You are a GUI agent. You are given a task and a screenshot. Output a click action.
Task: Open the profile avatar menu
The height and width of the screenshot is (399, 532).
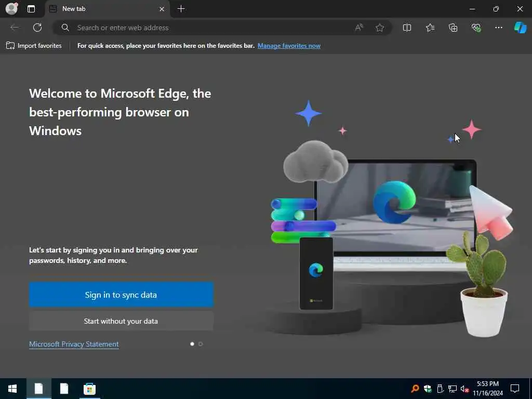(11, 8)
